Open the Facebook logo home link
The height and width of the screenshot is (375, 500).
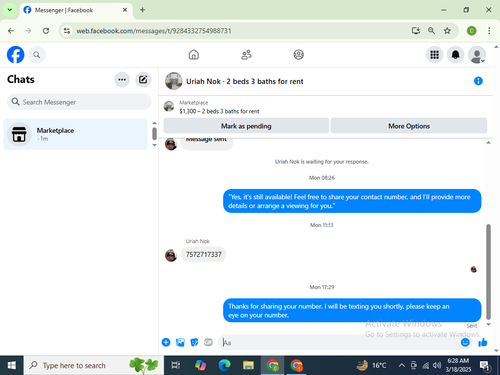pos(15,55)
